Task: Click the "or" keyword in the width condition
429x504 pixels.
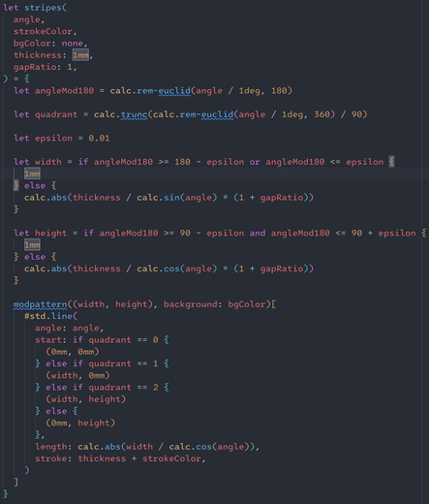Action: [255, 162]
